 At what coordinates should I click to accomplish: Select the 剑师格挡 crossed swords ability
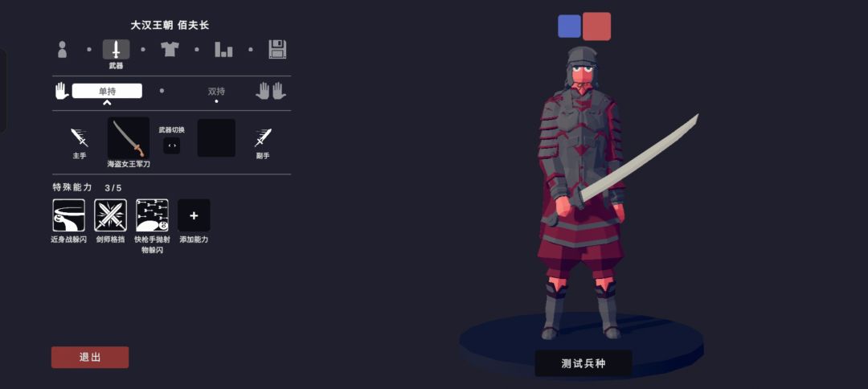coord(110,215)
